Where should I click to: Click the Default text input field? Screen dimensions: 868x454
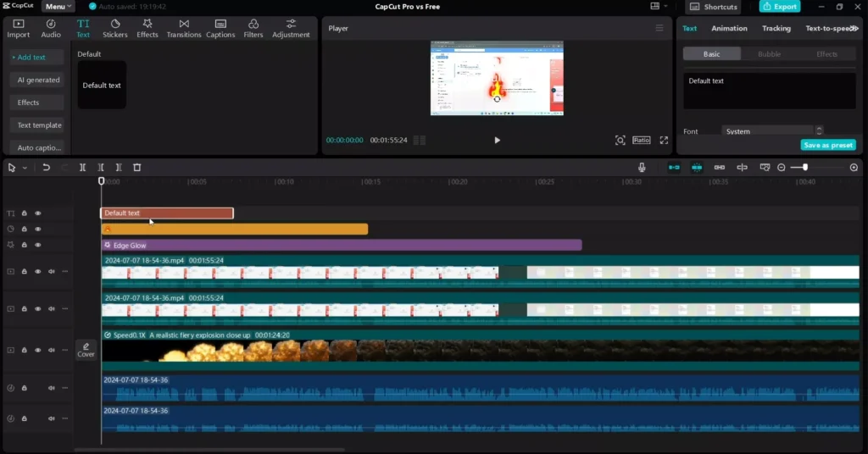coord(770,91)
